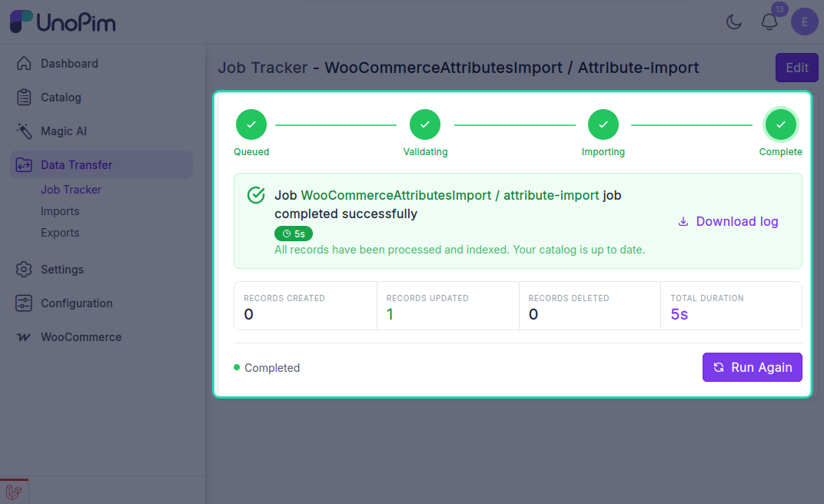
Task: Click the 'Complete' step label
Action: point(780,151)
